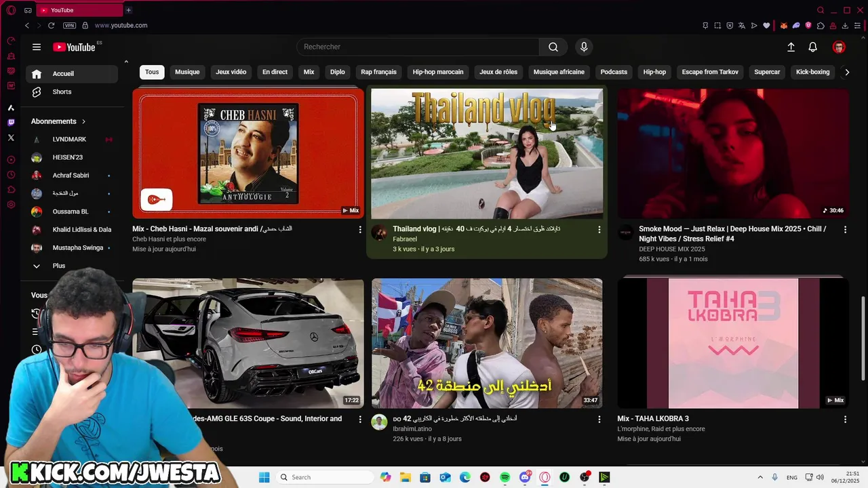Open Opera sidebar history clock icon
The width and height of the screenshot is (868, 488).
tap(11, 174)
